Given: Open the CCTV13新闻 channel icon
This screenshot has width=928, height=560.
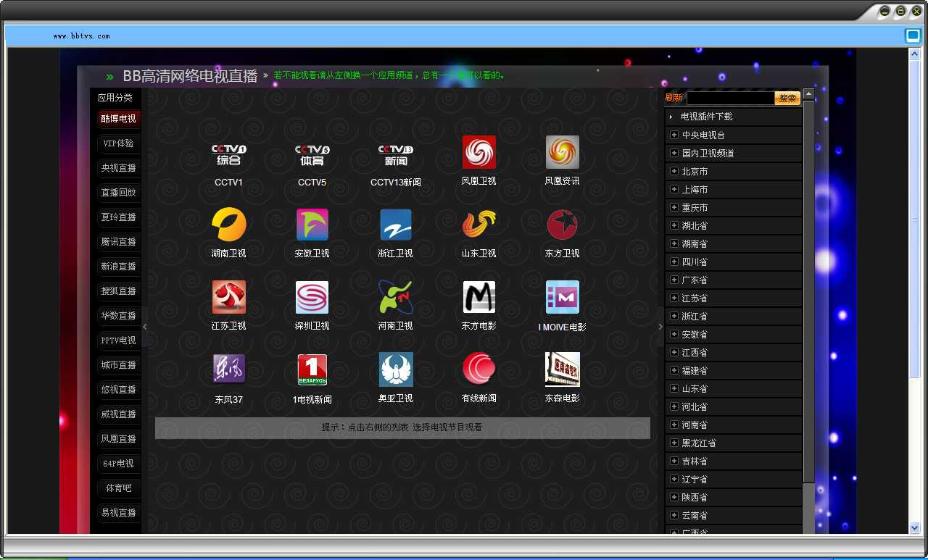Looking at the screenshot, I should (x=396, y=154).
